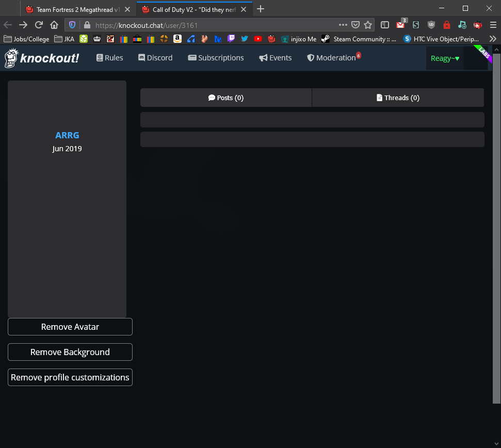Show the Posts (0) tab
The width and height of the screenshot is (501, 448).
226,98
